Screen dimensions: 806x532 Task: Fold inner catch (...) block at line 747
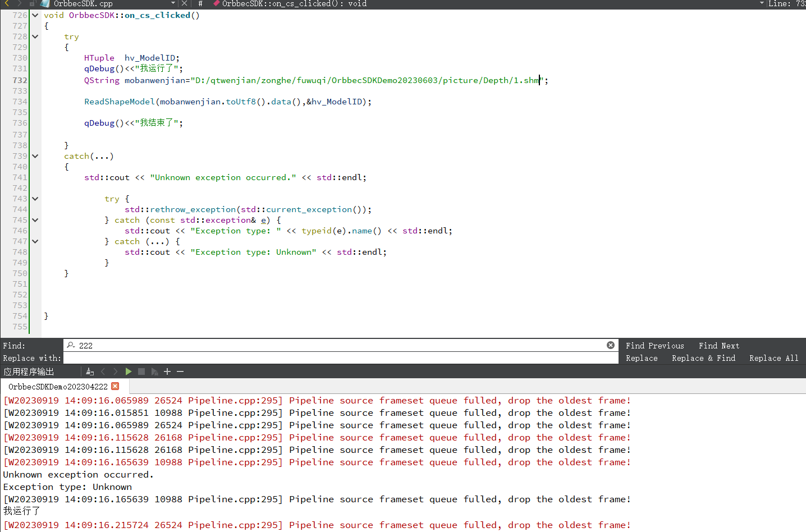(35, 241)
